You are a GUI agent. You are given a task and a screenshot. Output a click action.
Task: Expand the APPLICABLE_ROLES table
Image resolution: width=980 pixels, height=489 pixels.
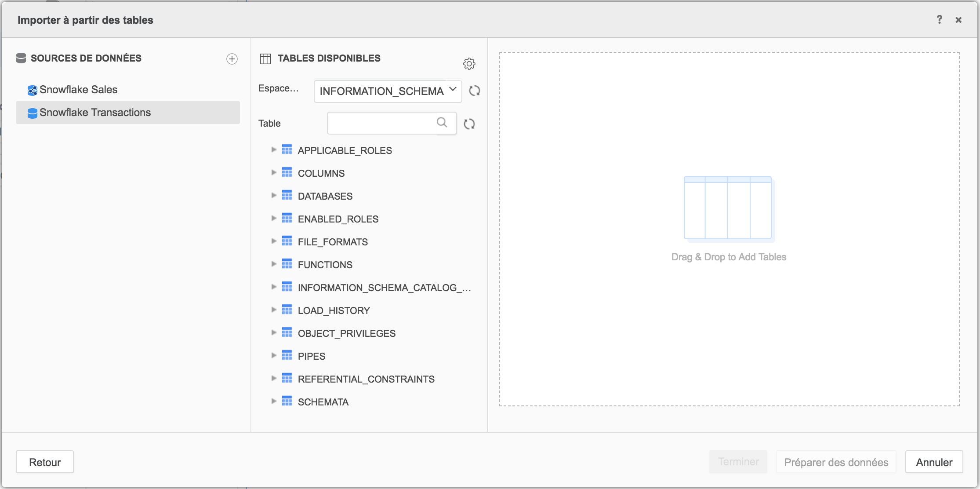[273, 150]
